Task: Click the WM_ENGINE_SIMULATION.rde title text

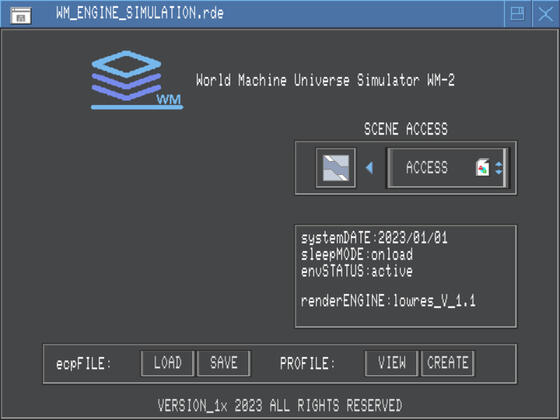Action: (x=140, y=13)
